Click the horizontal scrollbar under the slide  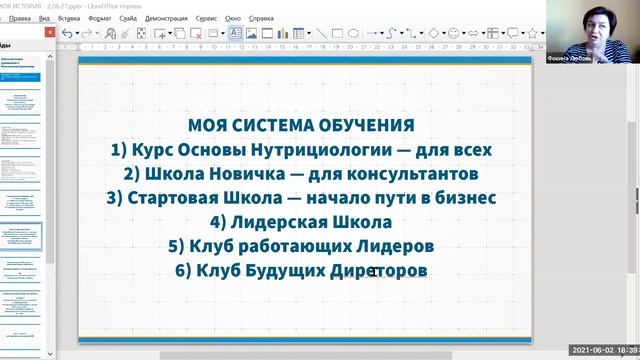tap(306, 356)
